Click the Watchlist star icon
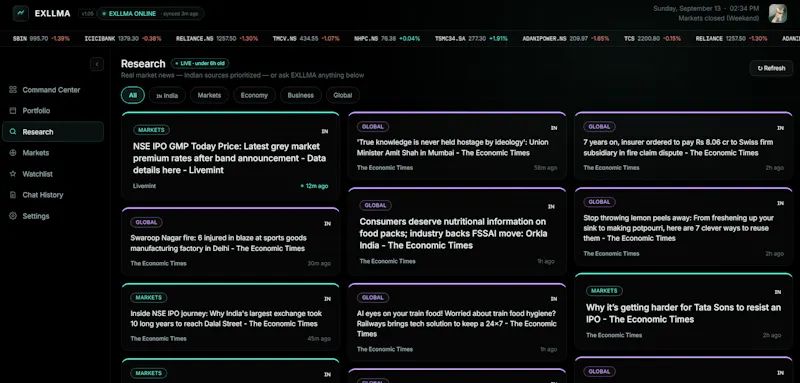The image size is (800, 383). [x=13, y=174]
